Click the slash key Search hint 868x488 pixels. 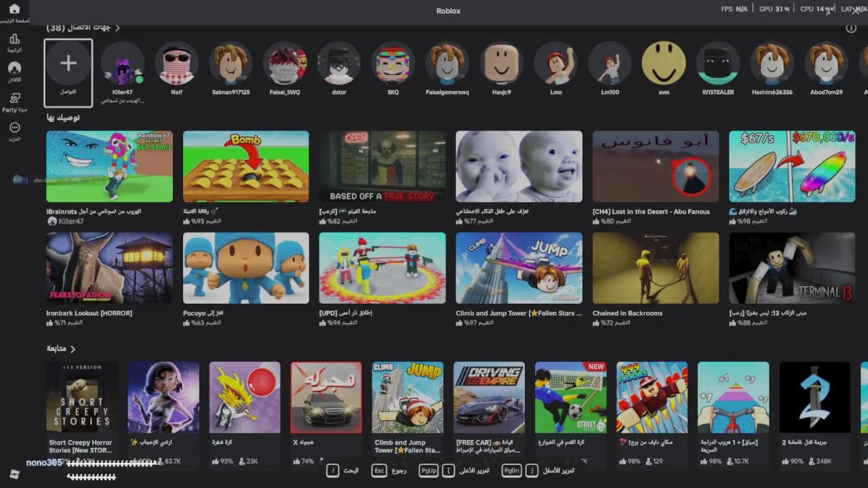click(333, 470)
